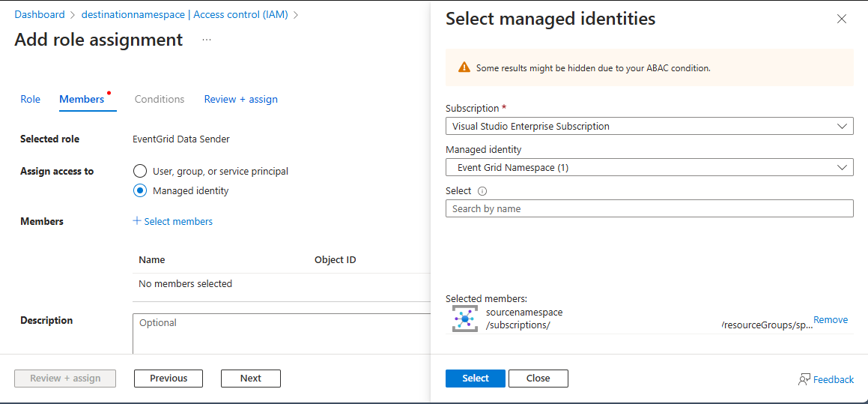Click the Search by name field
The width and height of the screenshot is (868, 404).
(649, 208)
